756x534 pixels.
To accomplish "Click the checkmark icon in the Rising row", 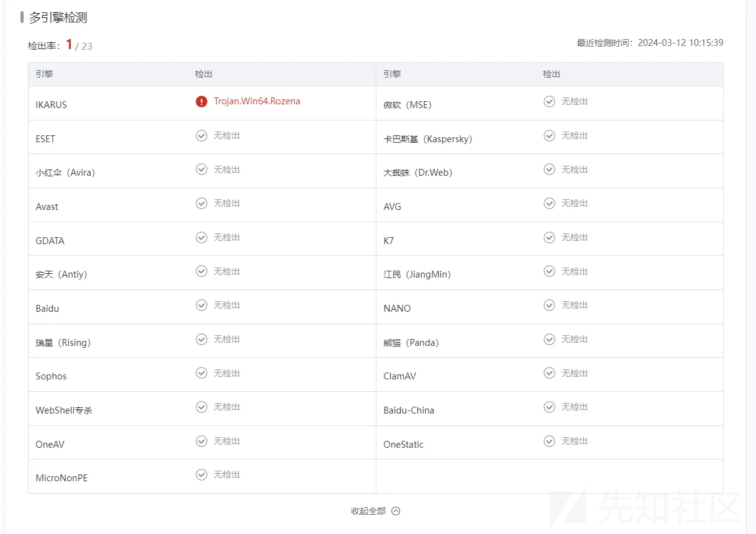I will coord(201,339).
